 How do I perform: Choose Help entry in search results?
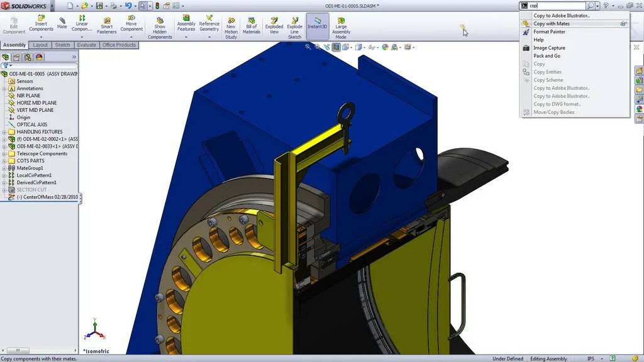pyautogui.click(x=575, y=40)
